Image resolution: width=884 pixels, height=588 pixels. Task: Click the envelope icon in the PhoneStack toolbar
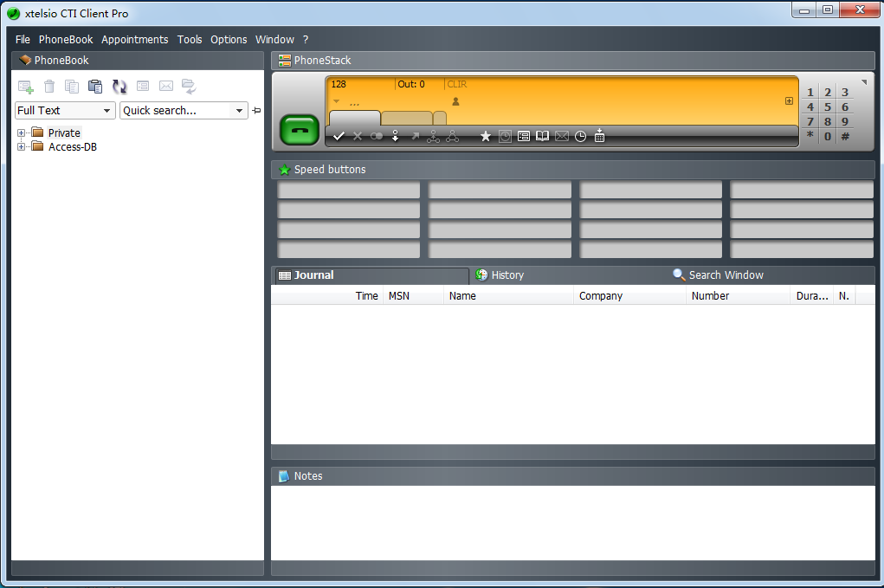click(562, 137)
